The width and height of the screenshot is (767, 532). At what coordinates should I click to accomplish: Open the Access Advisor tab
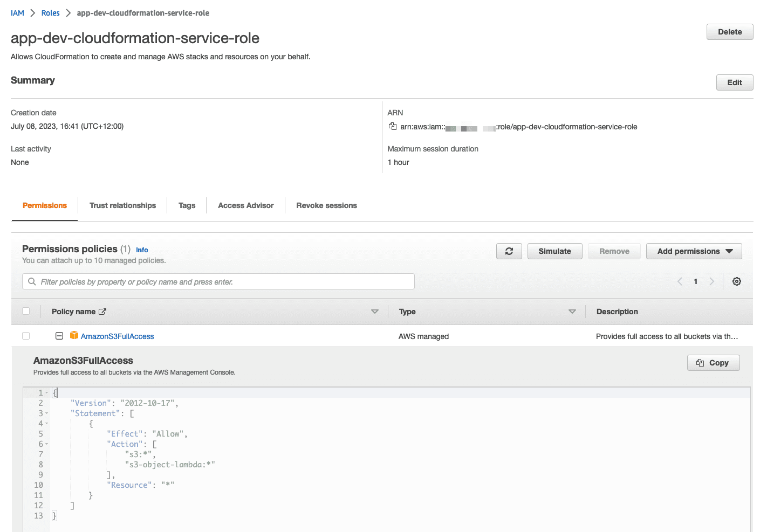(245, 205)
